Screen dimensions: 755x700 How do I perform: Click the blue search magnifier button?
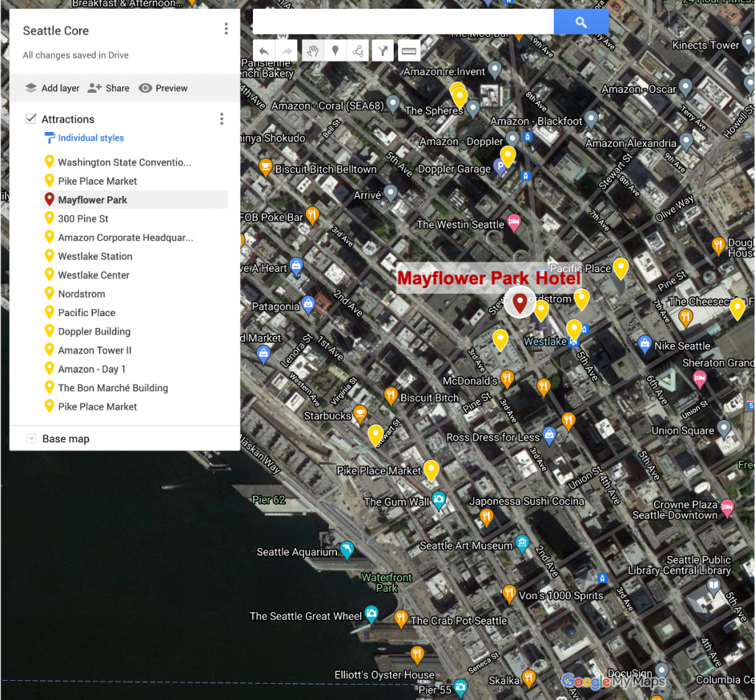[x=581, y=21]
